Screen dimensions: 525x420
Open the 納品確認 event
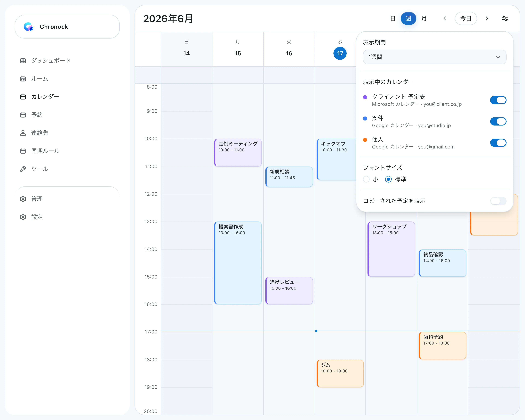442,263
